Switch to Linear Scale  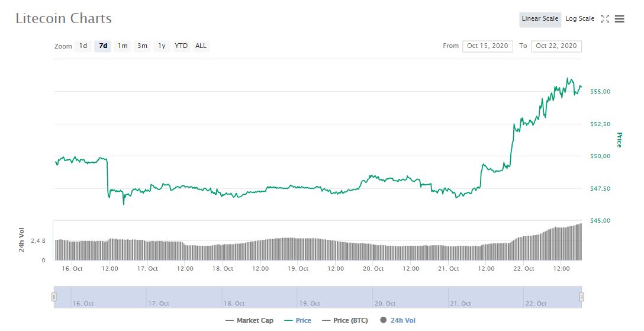(x=540, y=19)
